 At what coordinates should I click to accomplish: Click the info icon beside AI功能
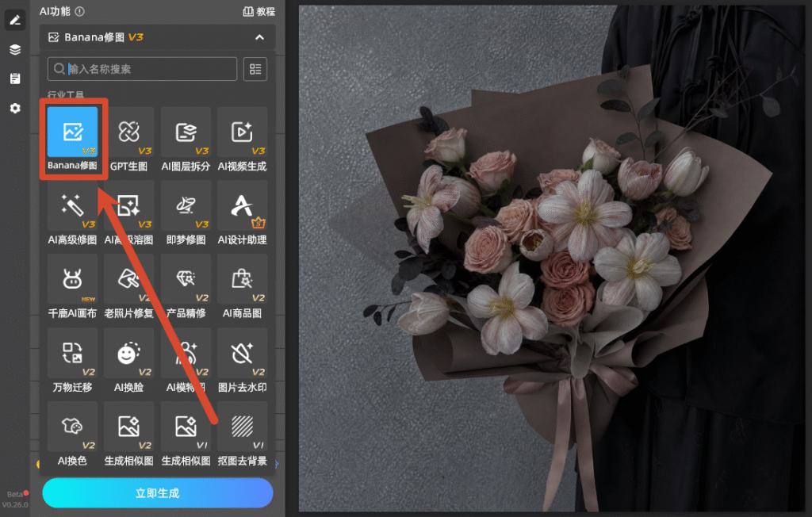pos(80,11)
